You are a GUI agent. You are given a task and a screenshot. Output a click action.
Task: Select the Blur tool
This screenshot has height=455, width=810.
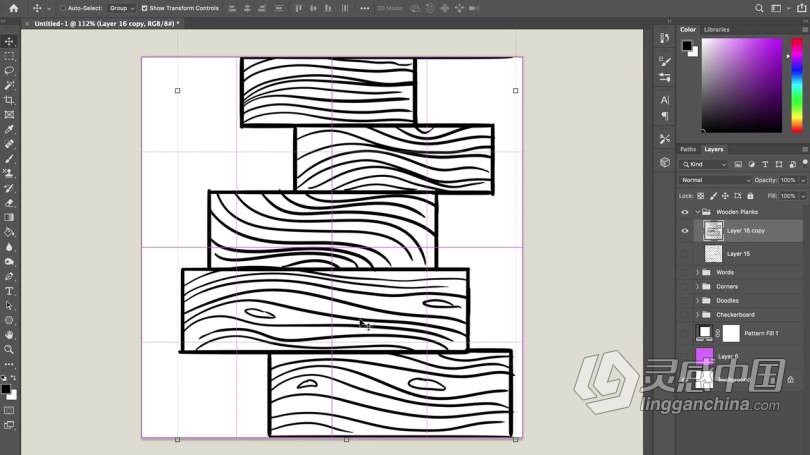(x=9, y=247)
